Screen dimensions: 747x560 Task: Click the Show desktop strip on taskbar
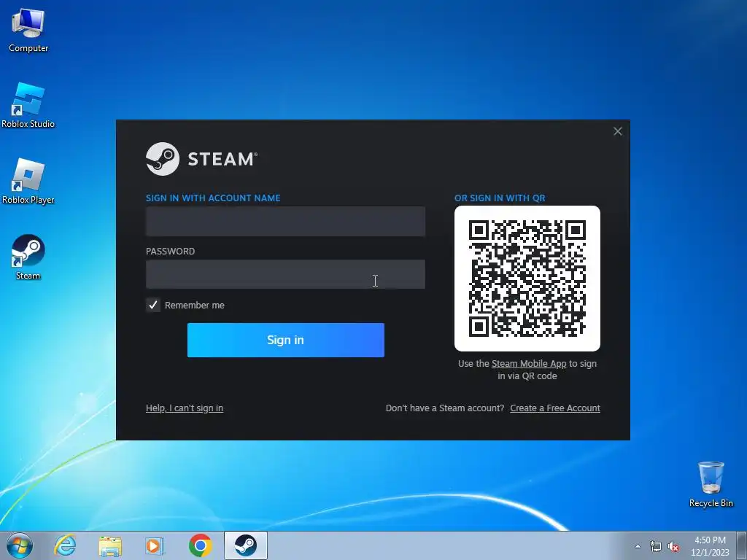point(742,545)
